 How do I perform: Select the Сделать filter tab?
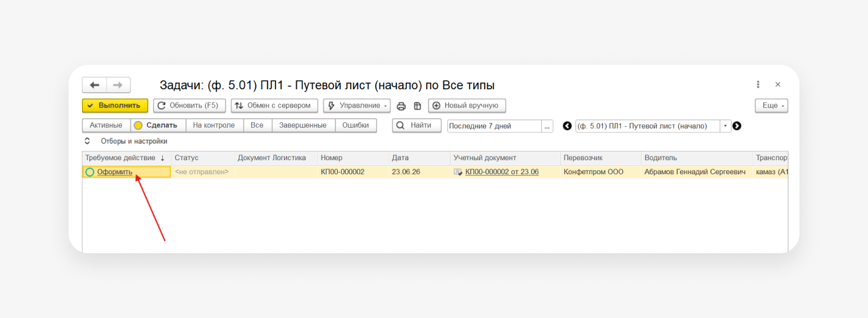(x=158, y=125)
